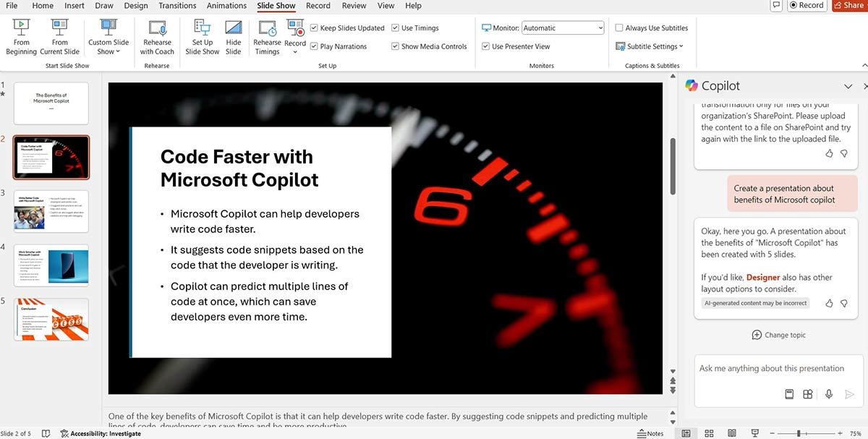
Task: Open Accessibility: Investigate
Action: point(101,433)
